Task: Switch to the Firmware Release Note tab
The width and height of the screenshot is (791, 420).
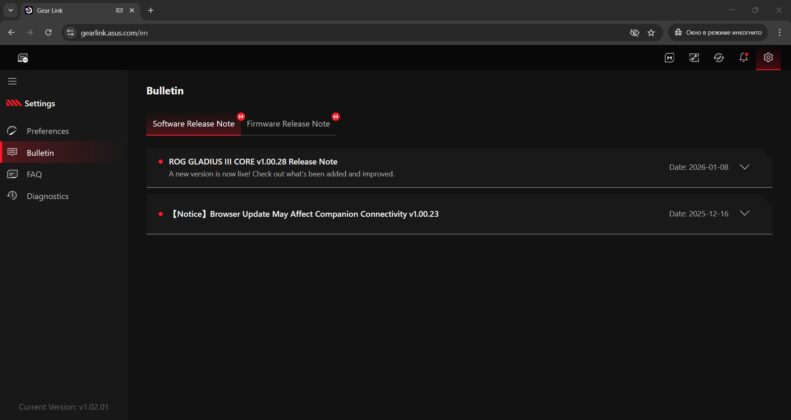Action: point(288,124)
